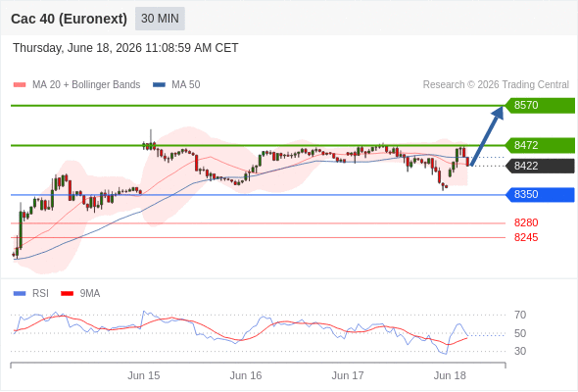Select the green 8570 target price tag
578x392 pixels.
[x=540, y=106]
